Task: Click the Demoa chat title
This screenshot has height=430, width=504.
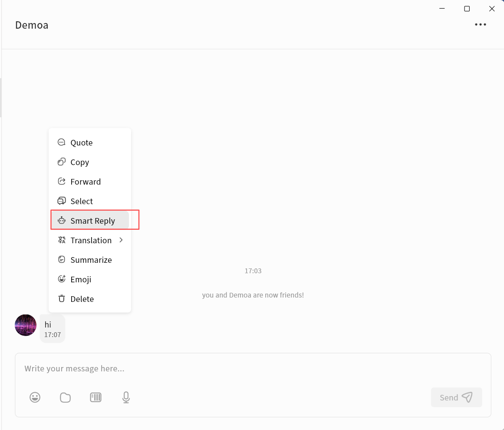Action: click(32, 25)
